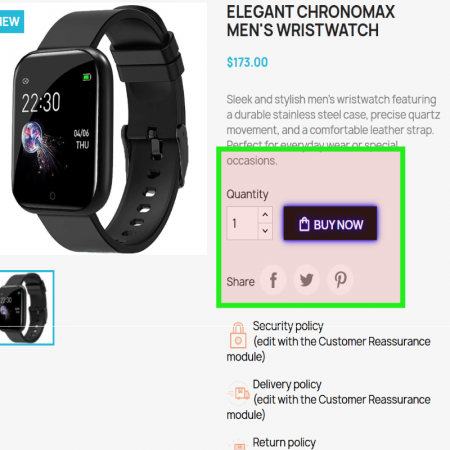
Task: Click the product description paragraph
Action: click(333, 130)
